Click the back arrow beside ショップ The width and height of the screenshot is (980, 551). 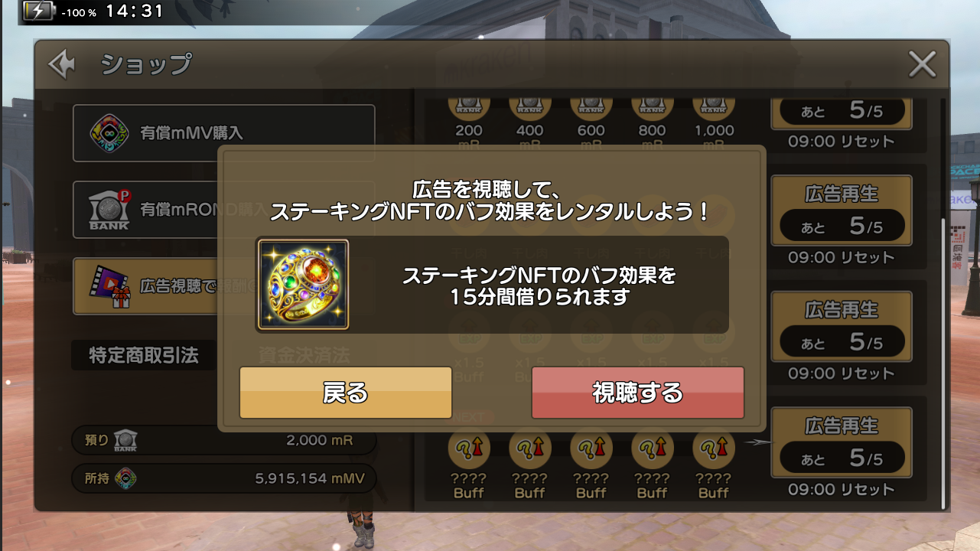click(x=62, y=65)
